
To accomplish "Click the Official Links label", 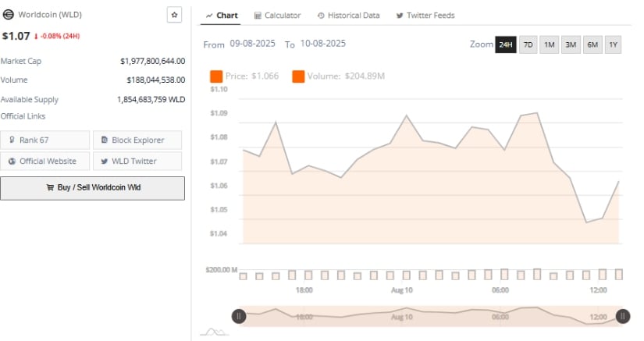I will pos(23,116).
